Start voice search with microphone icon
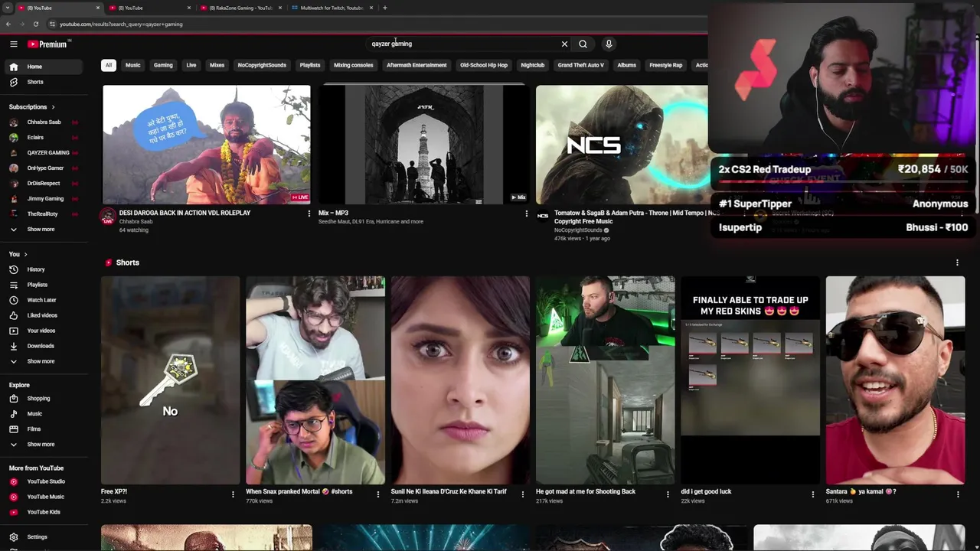 click(x=609, y=44)
